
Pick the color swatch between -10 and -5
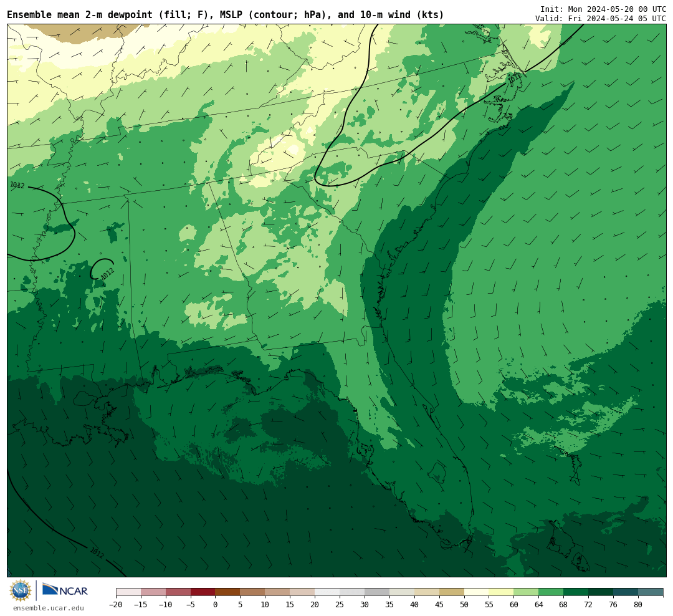(178, 592)
